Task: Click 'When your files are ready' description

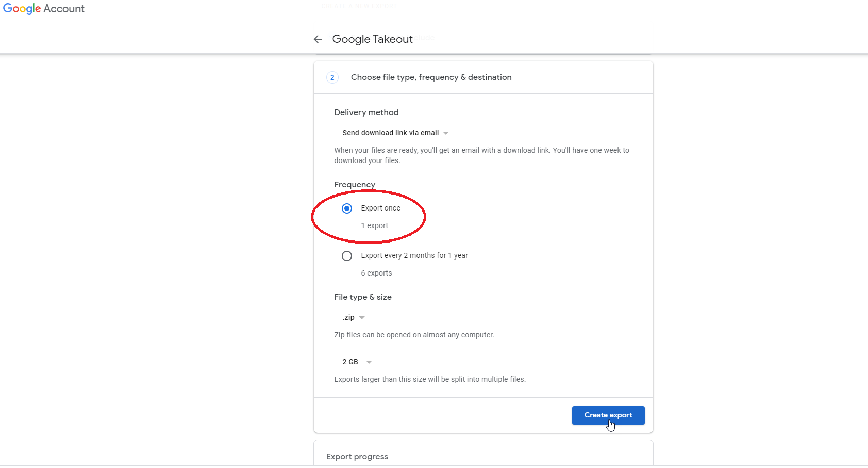Action: [x=482, y=155]
